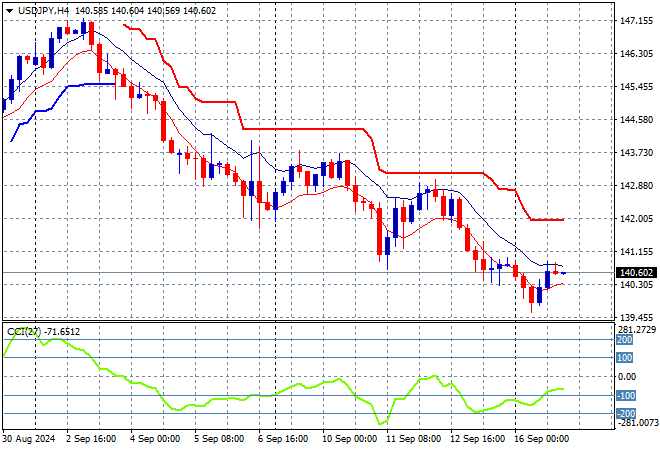Click the CCI level -200 marker
The width and height of the screenshot is (660, 450).
click(x=626, y=414)
